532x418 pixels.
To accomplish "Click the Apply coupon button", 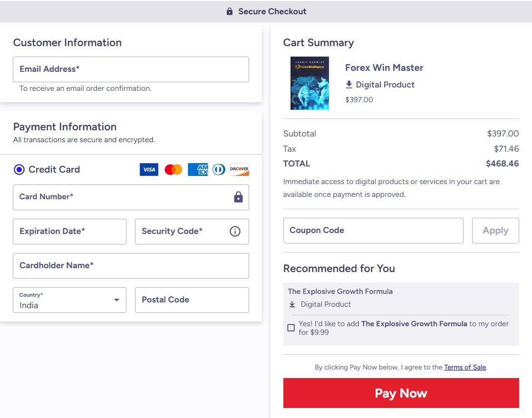I will pyautogui.click(x=495, y=230).
